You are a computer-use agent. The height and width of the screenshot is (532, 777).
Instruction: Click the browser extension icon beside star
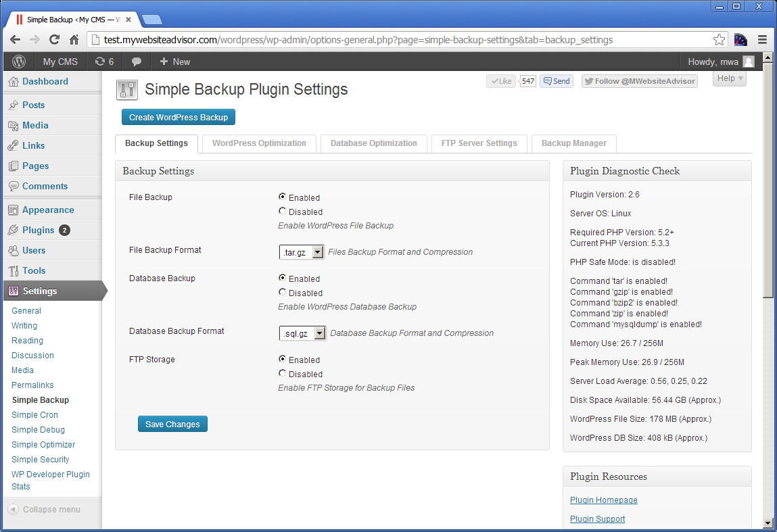[740, 40]
